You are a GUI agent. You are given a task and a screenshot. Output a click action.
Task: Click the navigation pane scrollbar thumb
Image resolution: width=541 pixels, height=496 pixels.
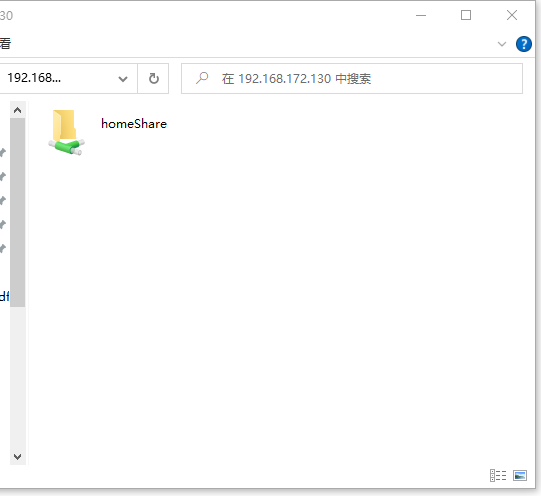(x=17, y=212)
